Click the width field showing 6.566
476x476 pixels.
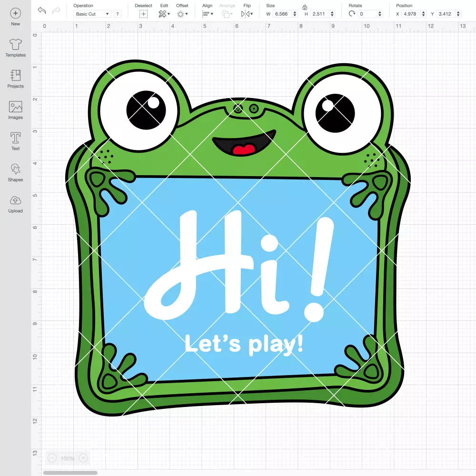282,14
